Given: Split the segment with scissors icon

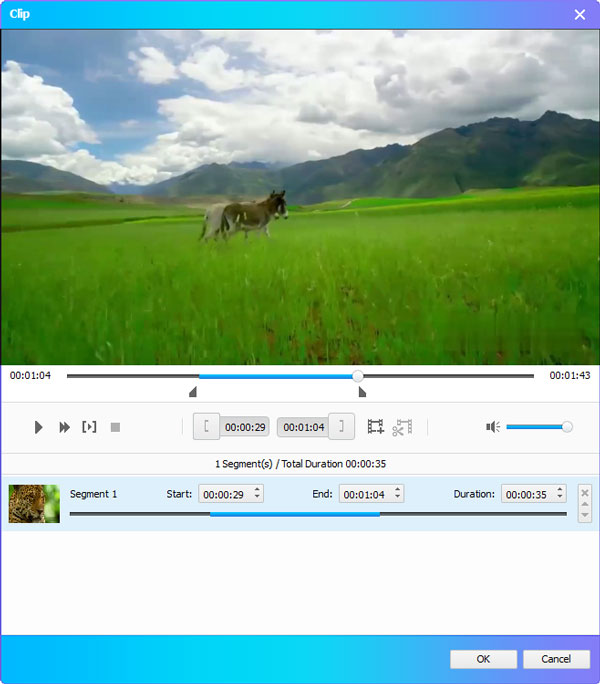Looking at the screenshot, I should tap(402, 427).
